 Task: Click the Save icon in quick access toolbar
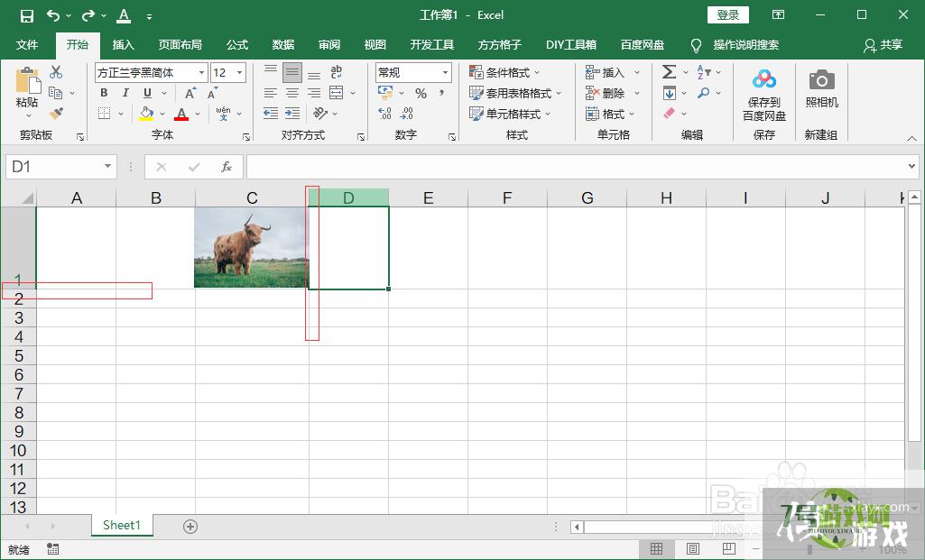tap(26, 16)
